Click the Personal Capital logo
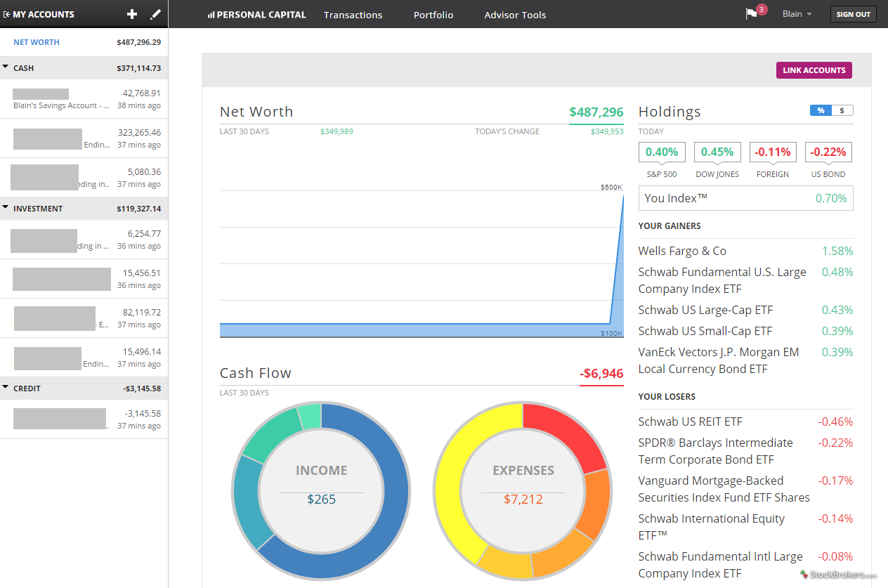This screenshot has height=588, width=888. click(257, 15)
